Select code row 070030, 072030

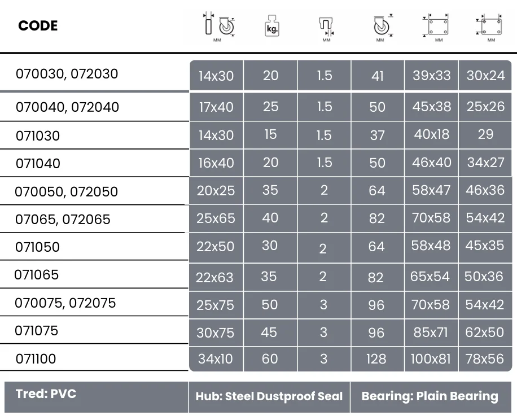(67, 74)
